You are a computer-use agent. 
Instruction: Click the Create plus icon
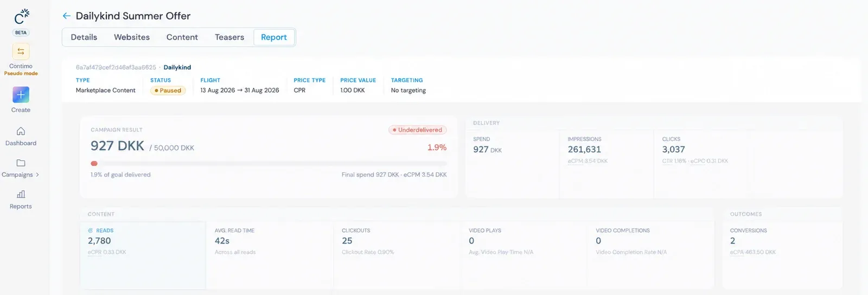tap(21, 95)
